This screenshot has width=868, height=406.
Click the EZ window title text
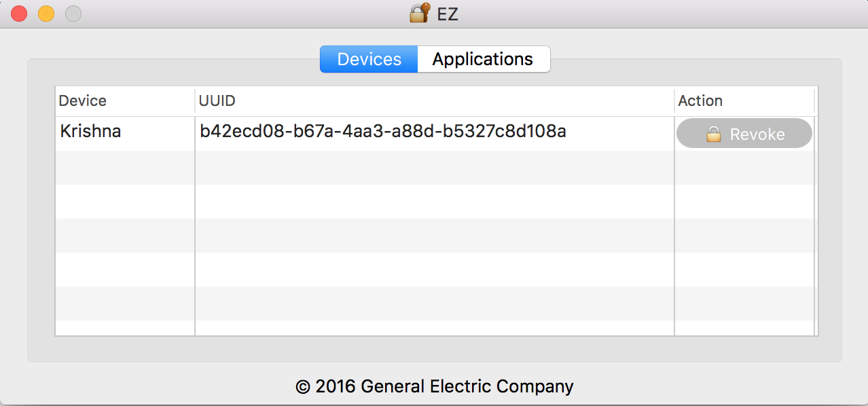(448, 13)
